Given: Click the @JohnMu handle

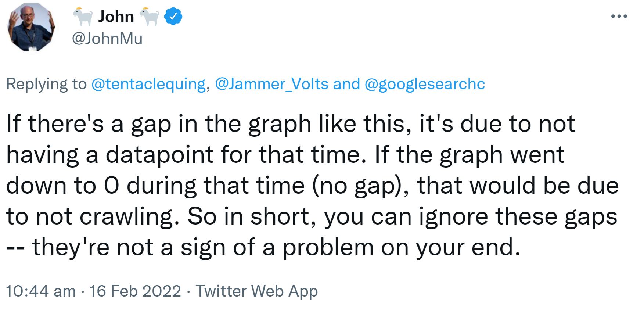Looking at the screenshot, I should 107,38.
